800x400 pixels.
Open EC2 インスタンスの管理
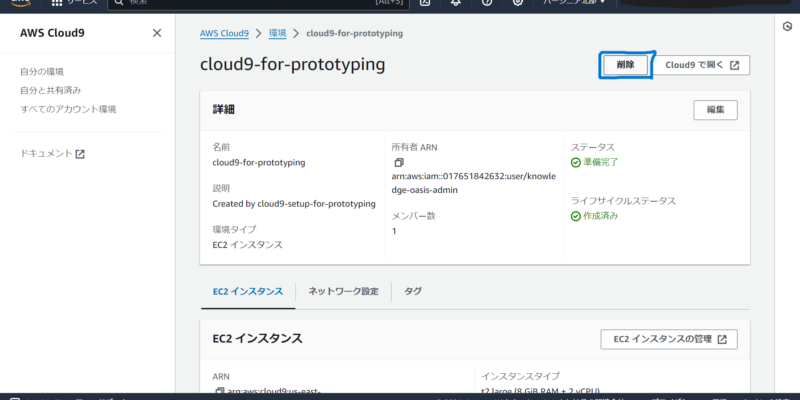pos(668,339)
